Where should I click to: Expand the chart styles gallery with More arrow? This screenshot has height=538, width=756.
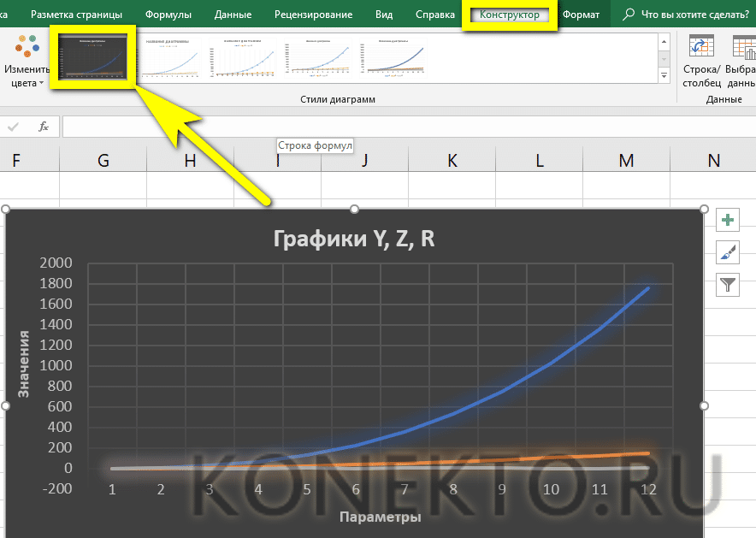click(x=664, y=77)
